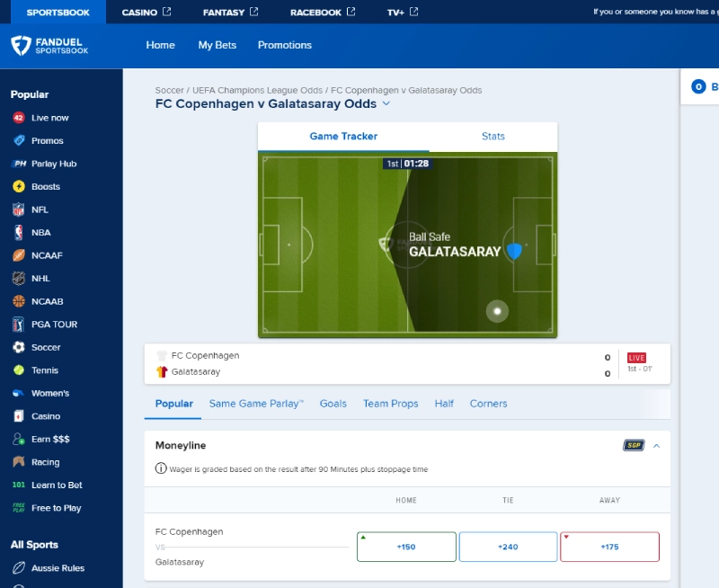Click the NBA logo icon

tap(18, 233)
